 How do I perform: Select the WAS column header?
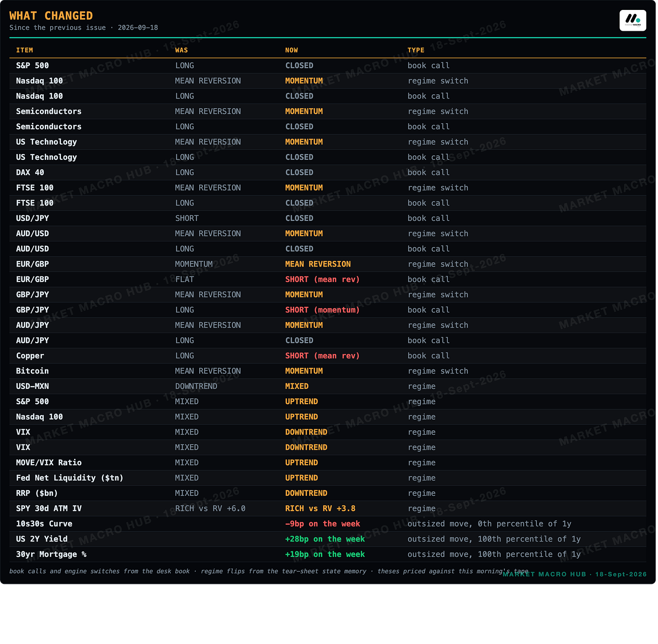182,50
